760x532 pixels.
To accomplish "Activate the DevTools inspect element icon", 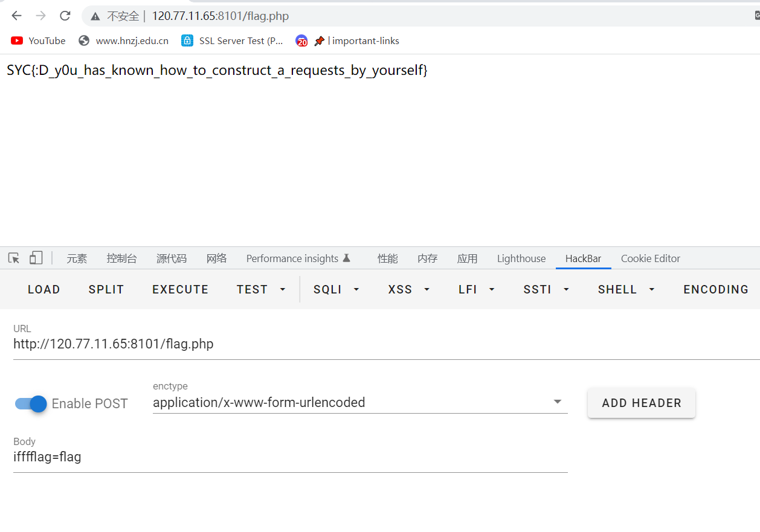I will pos(14,258).
